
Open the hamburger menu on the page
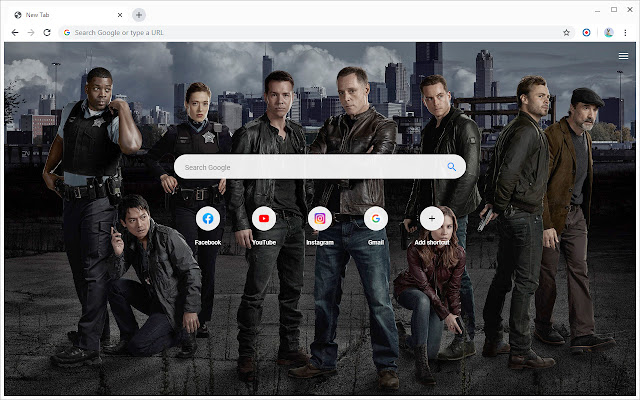pos(623,56)
